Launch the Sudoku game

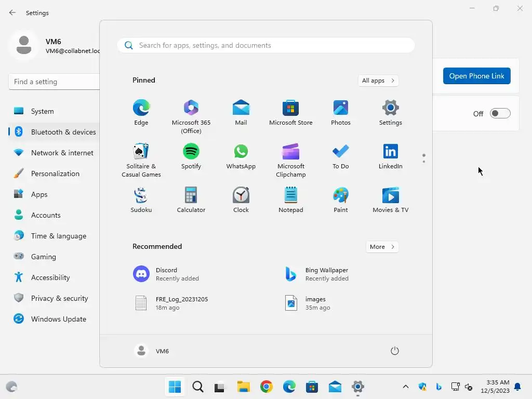141,200
